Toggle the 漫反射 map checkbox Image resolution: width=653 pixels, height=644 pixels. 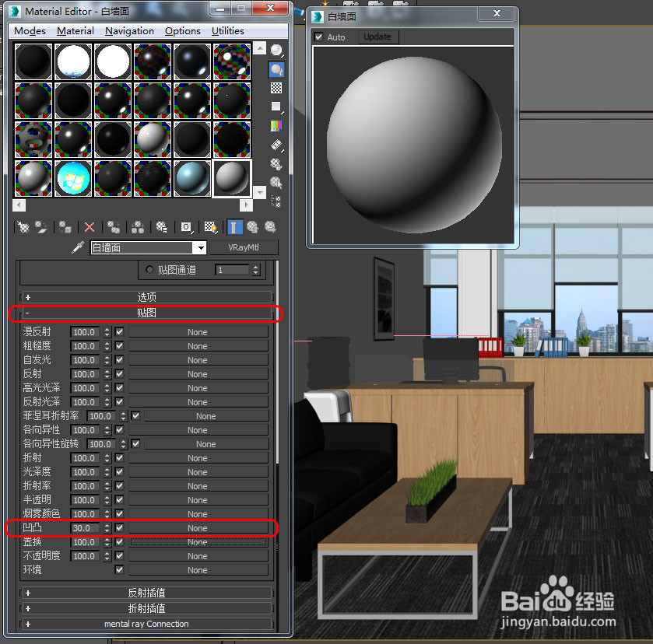(120, 332)
